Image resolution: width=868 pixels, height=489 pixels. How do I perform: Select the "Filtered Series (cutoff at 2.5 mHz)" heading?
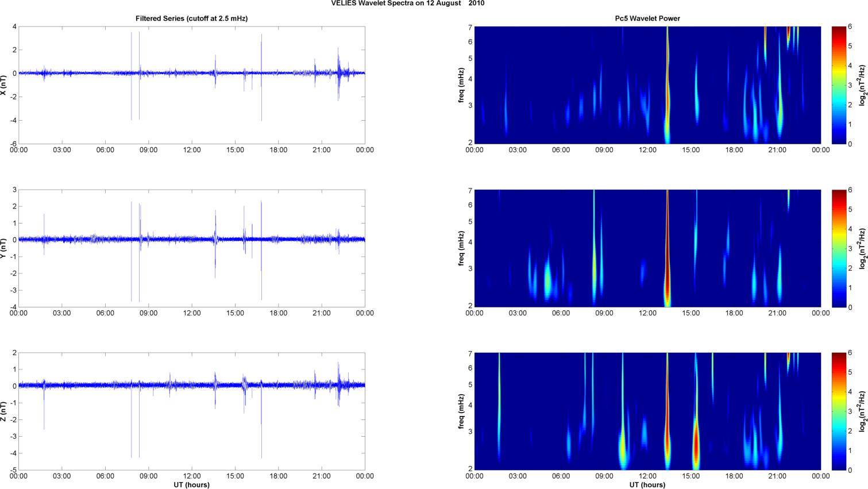(x=191, y=18)
